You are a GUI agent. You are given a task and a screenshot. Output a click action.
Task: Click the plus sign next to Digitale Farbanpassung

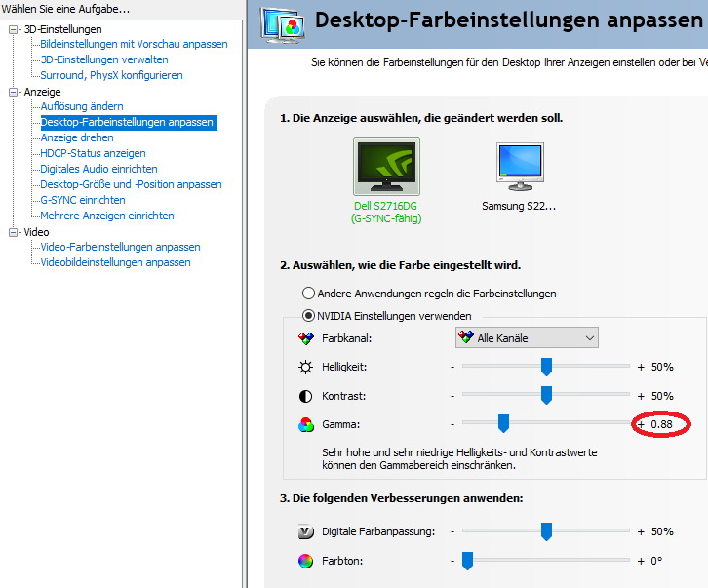(x=641, y=532)
